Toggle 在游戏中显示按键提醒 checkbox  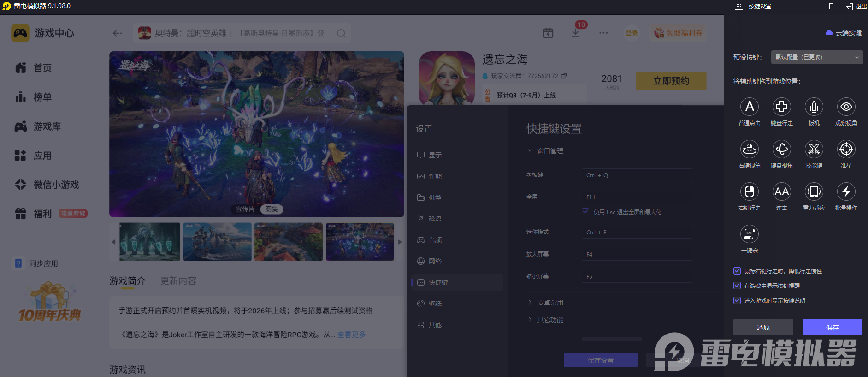(737, 286)
